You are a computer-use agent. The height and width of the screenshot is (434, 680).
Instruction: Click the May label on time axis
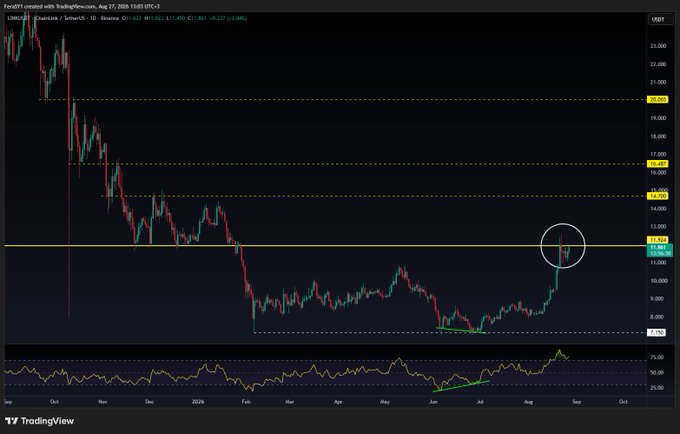[385, 402]
